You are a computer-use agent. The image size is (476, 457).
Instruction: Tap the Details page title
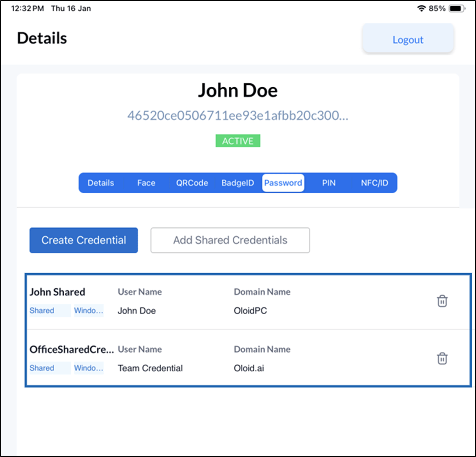(x=42, y=38)
